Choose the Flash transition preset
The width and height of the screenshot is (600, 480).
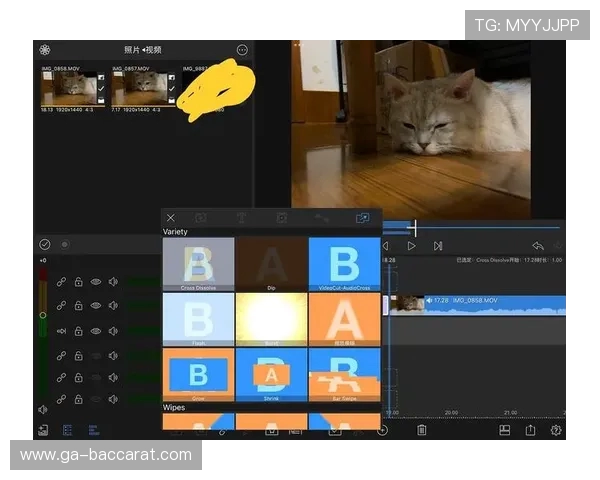(198, 319)
